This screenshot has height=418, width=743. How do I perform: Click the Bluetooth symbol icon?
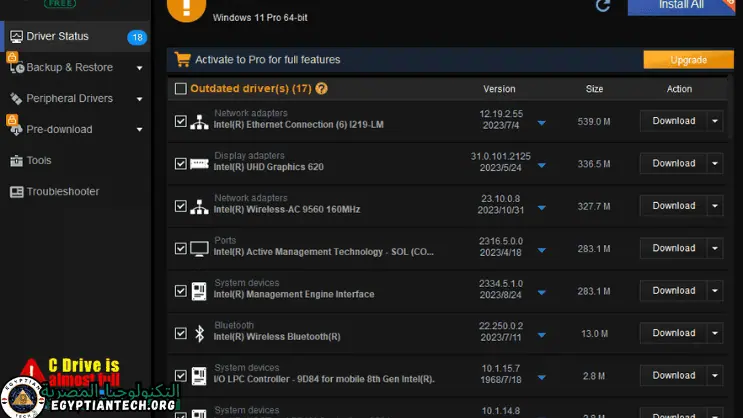[199, 334]
